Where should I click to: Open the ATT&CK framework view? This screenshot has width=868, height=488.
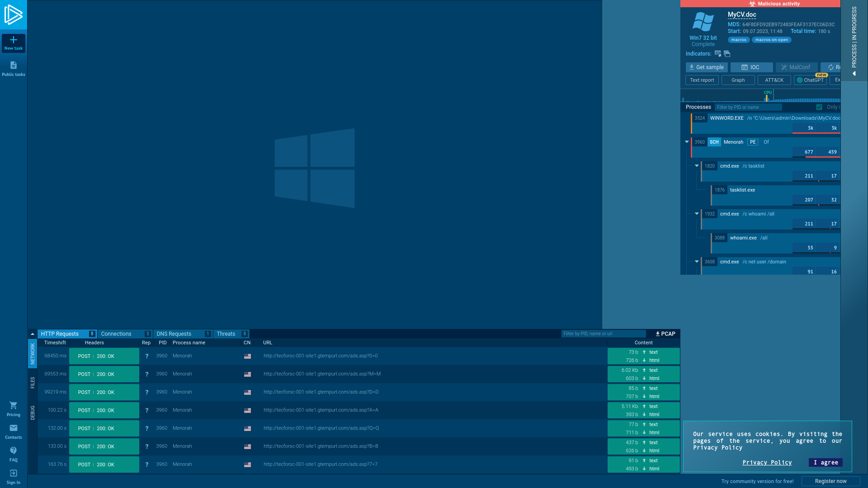[x=774, y=80]
